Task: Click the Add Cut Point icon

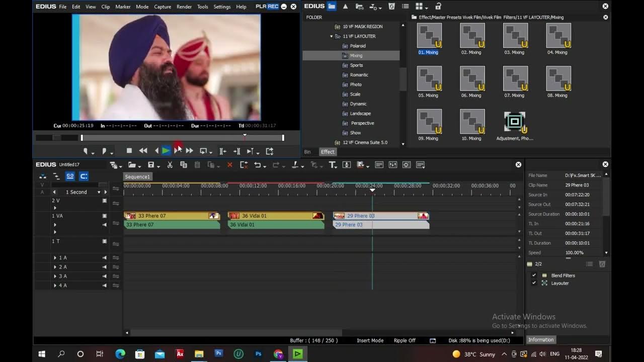Action: [x=294, y=165]
